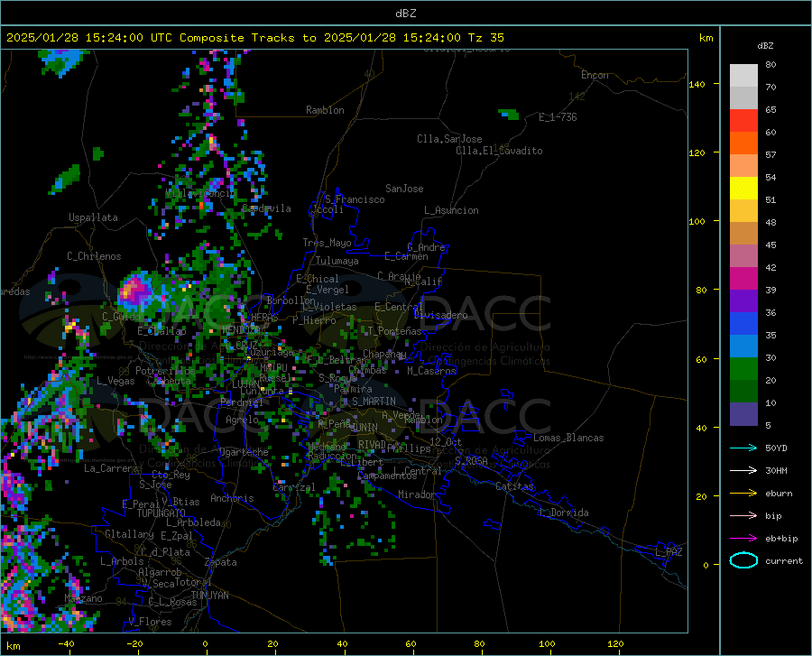Click the magenta storm core near C_Guido

(x=134, y=290)
